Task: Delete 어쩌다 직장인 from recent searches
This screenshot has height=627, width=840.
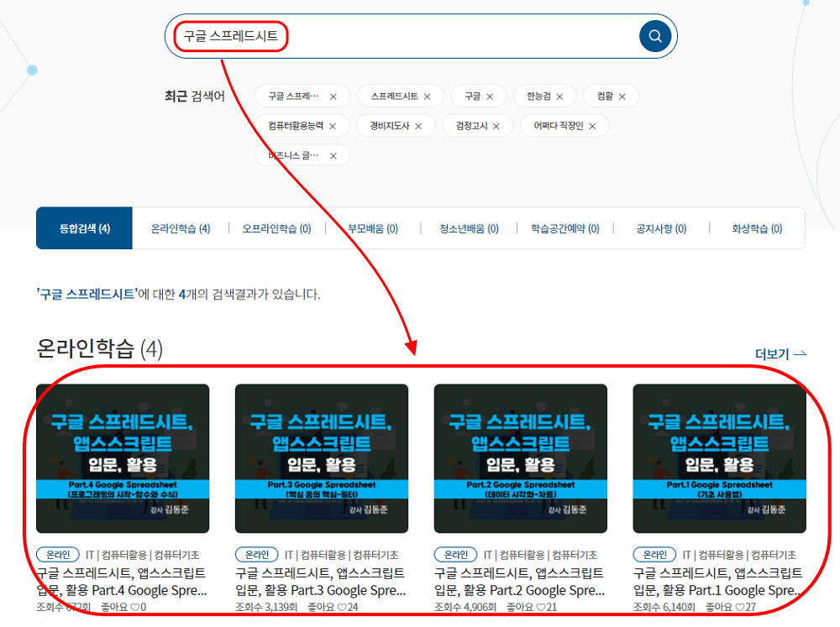Action: pyautogui.click(x=592, y=126)
